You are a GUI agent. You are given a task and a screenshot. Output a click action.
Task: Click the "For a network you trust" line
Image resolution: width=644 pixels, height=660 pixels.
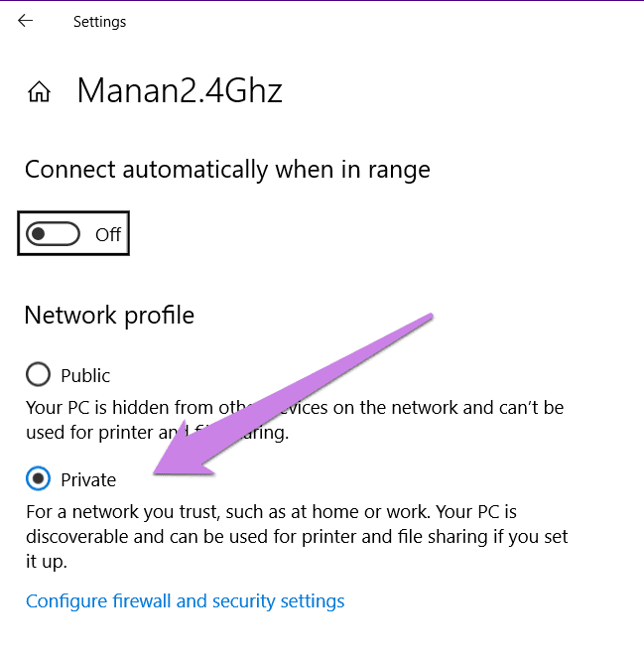(x=271, y=512)
